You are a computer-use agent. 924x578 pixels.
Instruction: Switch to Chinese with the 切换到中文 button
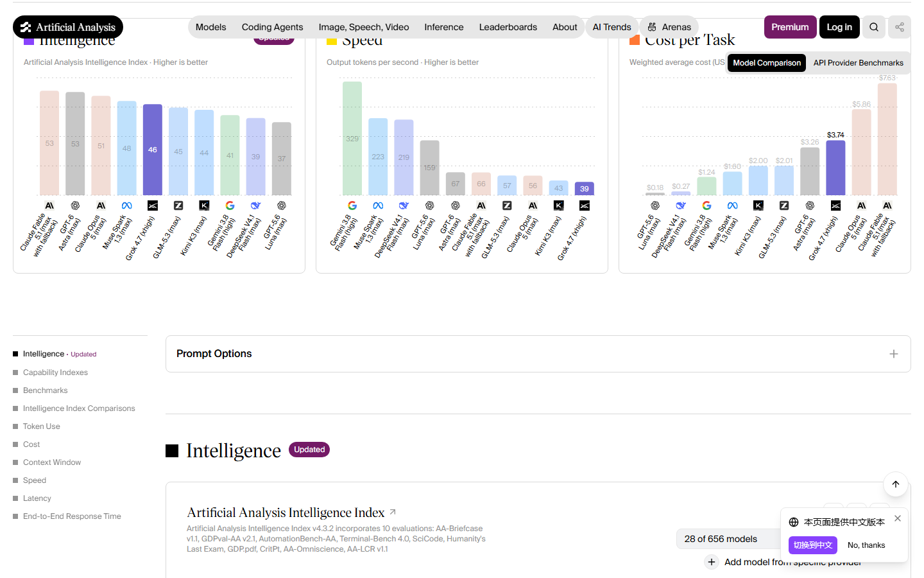[x=813, y=545]
